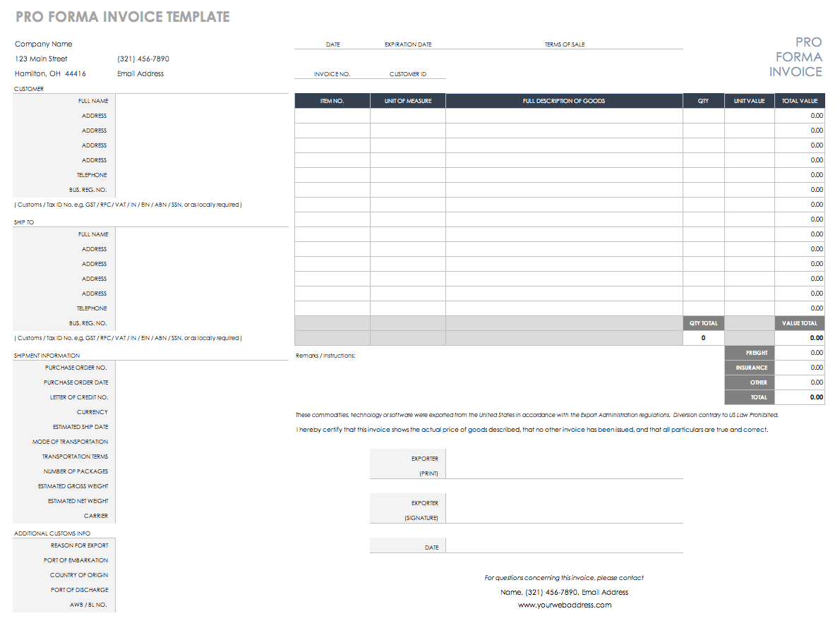This screenshot has height=628, width=840.
Task: Select the Ship To Telephone field
Action: pyautogui.click(x=202, y=308)
